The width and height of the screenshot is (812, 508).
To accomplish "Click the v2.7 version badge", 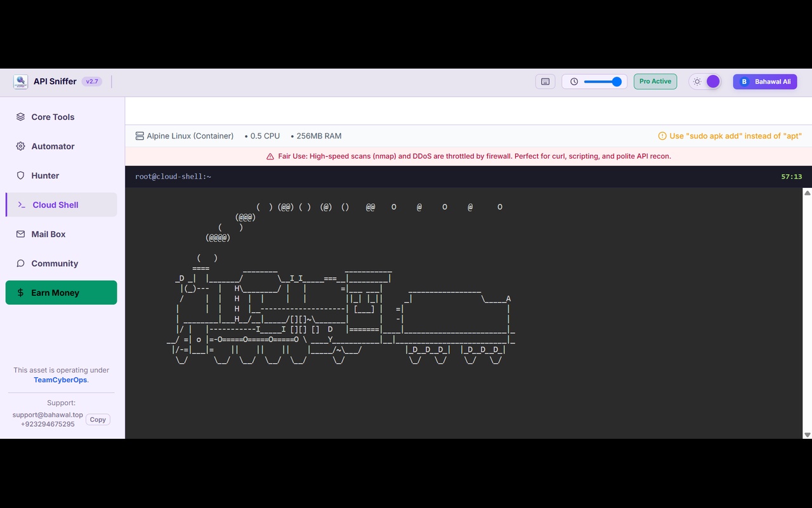I will pos(92,81).
